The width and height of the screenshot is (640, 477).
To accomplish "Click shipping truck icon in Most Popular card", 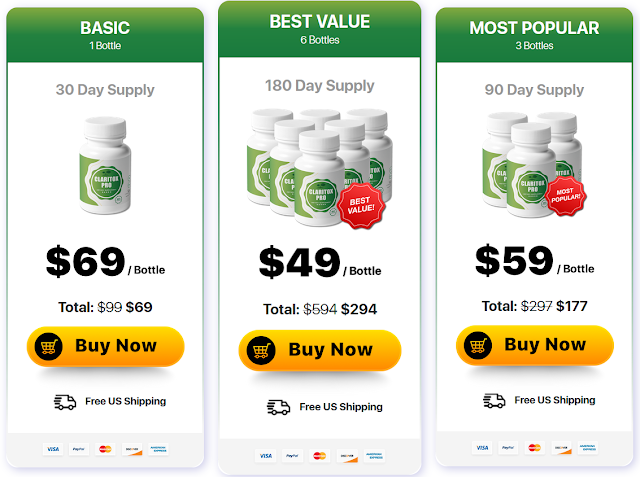I will (x=494, y=401).
